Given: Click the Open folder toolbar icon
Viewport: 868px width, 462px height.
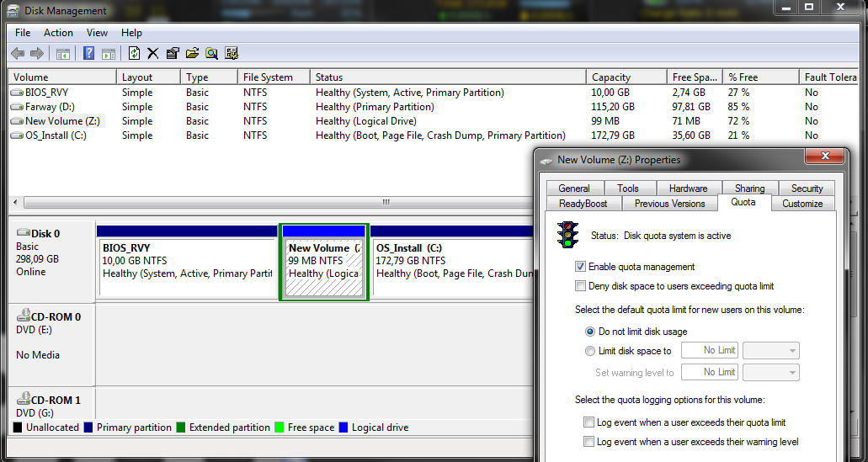Looking at the screenshot, I should coord(192,53).
